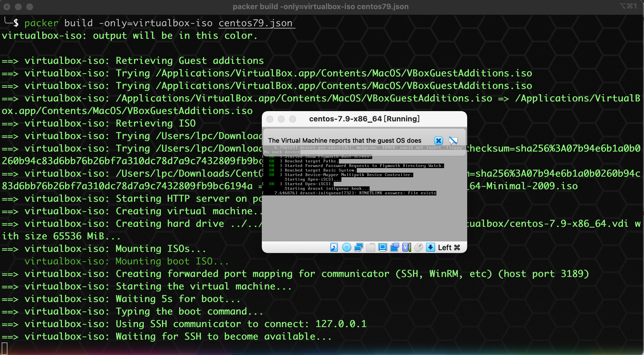Click the Left ⌘ host key label
Viewport: 644px width, 355px height.
[449, 248]
